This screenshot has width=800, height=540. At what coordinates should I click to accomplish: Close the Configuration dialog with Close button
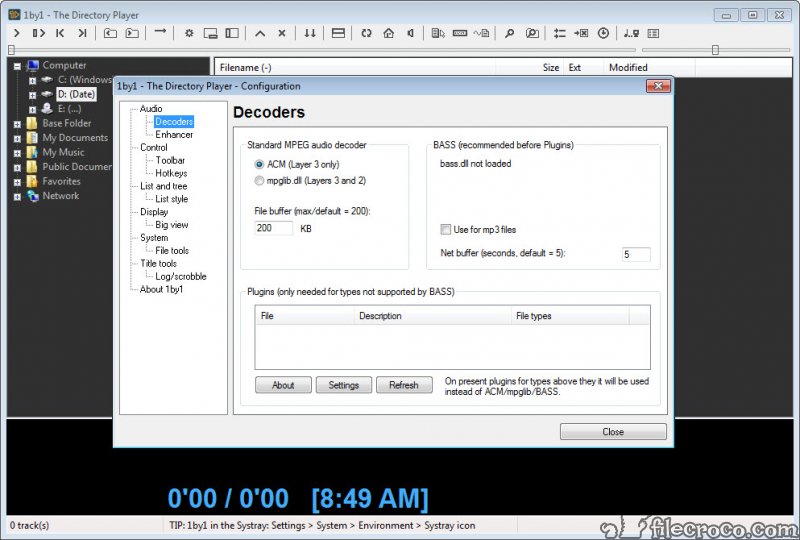click(613, 432)
